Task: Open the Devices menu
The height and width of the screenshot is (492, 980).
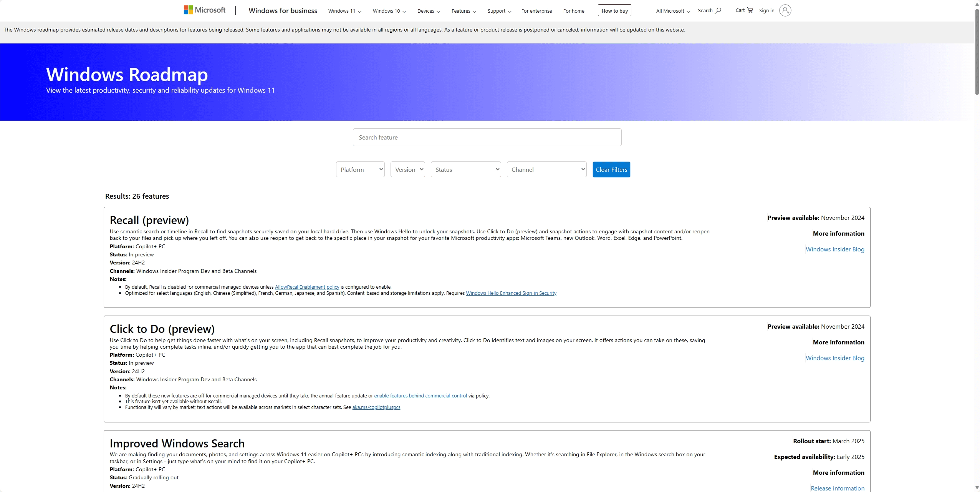Action: point(428,11)
